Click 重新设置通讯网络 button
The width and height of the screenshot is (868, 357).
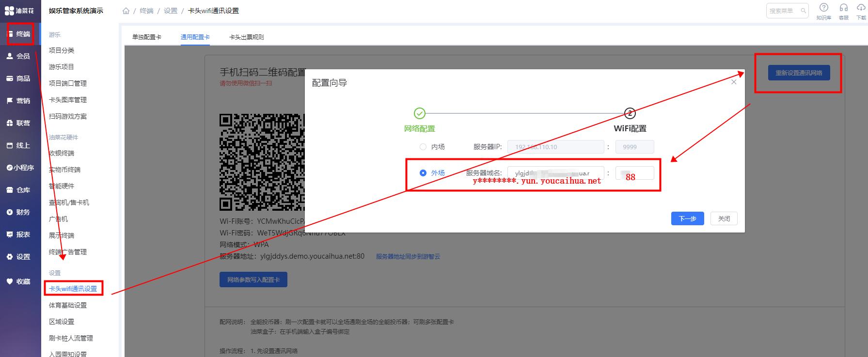[x=799, y=73]
